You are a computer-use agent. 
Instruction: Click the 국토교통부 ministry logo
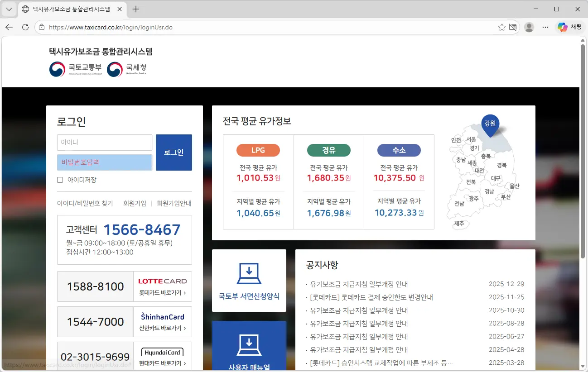(75, 69)
